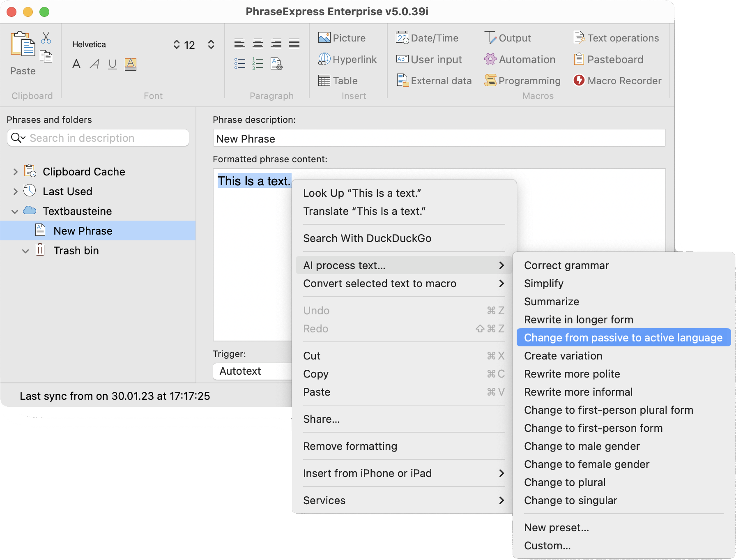Image resolution: width=736 pixels, height=560 pixels.
Task: Open the second font size stepper
Action: (x=211, y=44)
